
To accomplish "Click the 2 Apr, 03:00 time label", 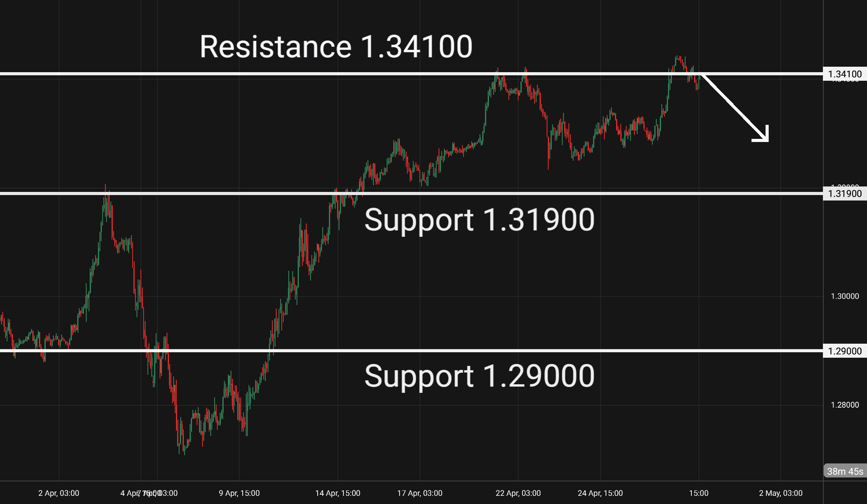I will pos(59,493).
